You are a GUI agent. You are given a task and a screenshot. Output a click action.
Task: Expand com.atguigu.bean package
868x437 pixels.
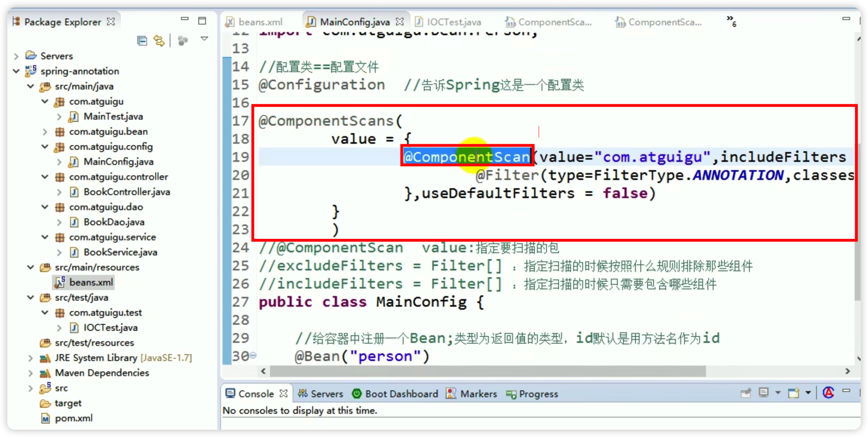coord(45,131)
